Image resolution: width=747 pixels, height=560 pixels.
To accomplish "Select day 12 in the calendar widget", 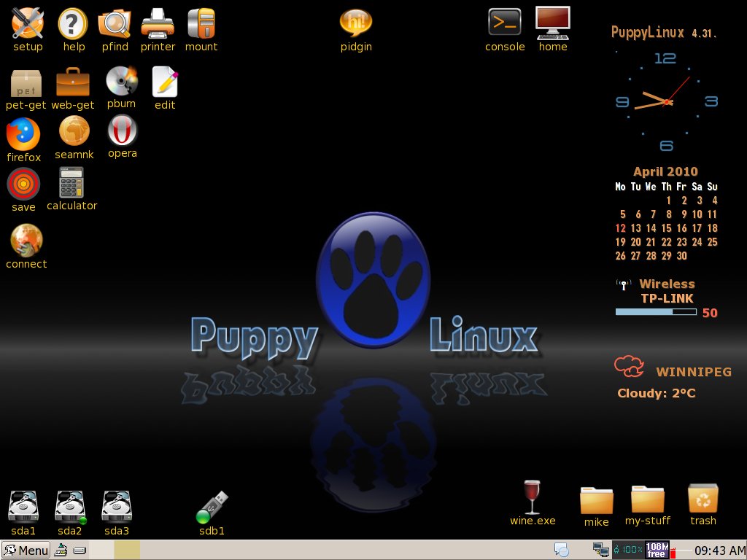I will click(620, 228).
